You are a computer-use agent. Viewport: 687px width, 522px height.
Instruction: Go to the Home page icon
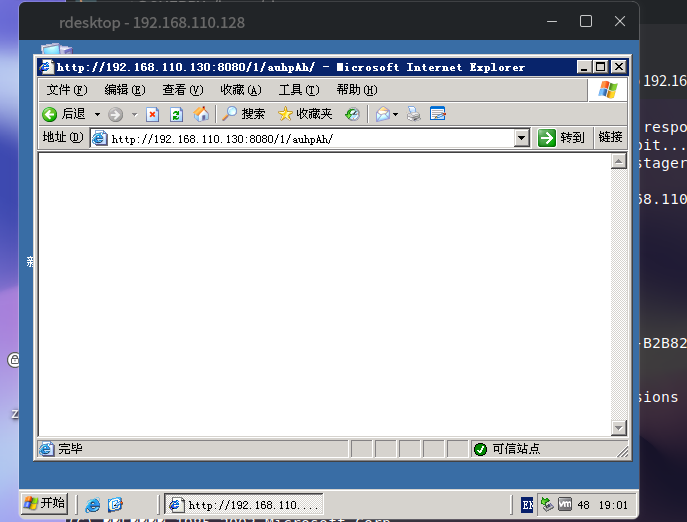pos(201,114)
